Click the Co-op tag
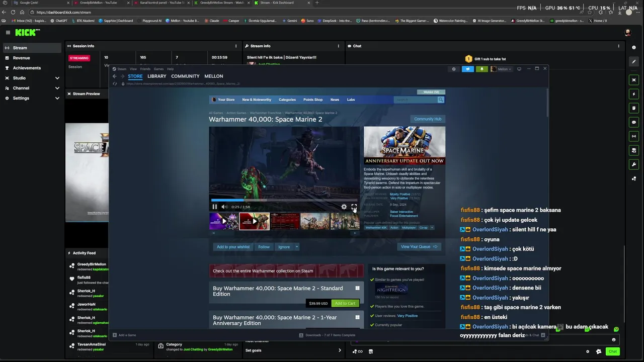 423,228
